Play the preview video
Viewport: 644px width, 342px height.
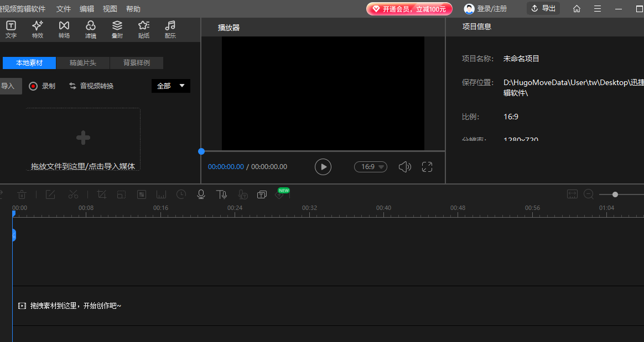[323, 167]
